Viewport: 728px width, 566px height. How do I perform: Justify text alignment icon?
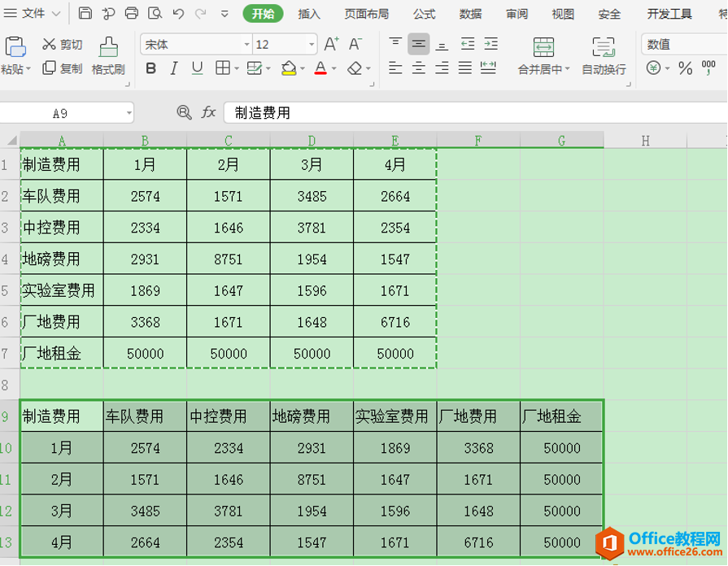pyautogui.click(x=465, y=68)
